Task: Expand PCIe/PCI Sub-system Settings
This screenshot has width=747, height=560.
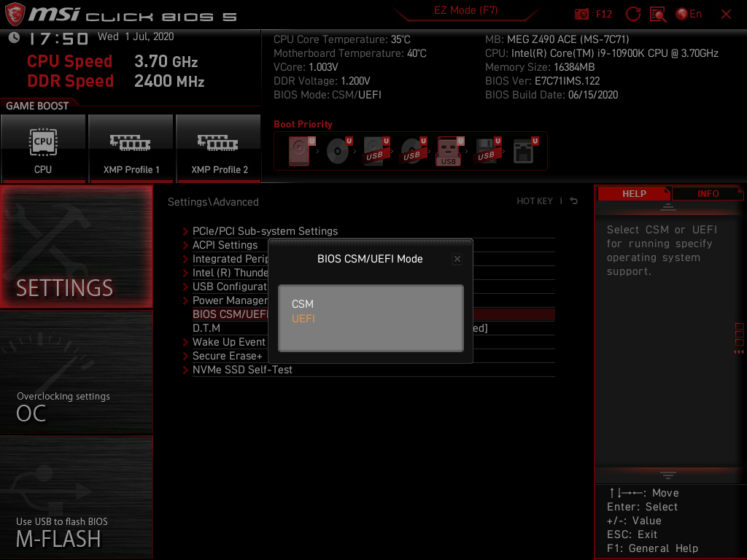Action: tap(265, 231)
